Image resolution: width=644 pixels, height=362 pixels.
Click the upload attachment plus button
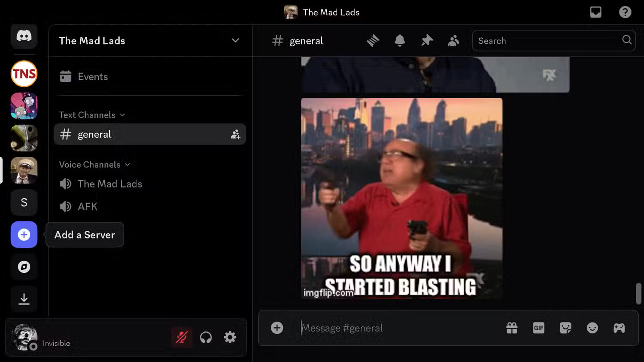tap(277, 328)
